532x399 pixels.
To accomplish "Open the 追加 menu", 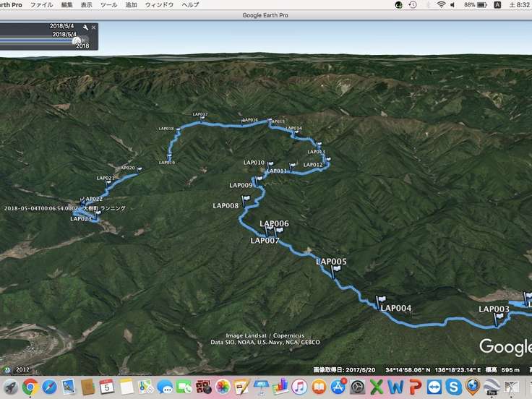I will [x=131, y=4].
